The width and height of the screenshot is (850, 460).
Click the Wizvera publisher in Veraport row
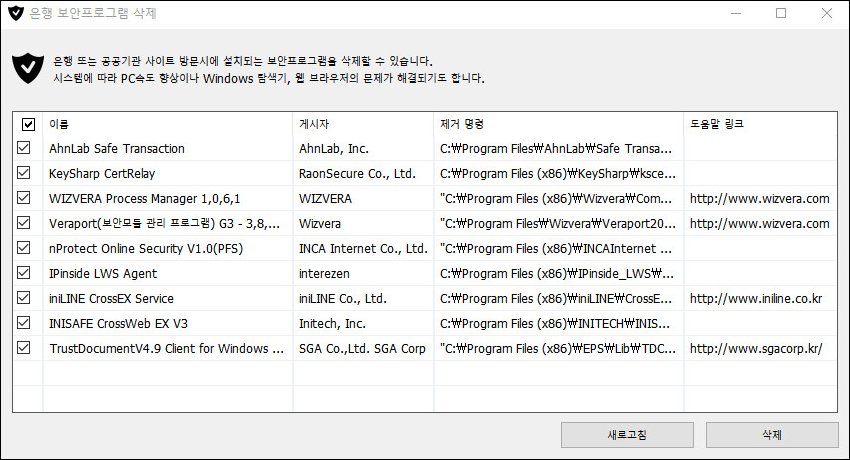pos(320,224)
